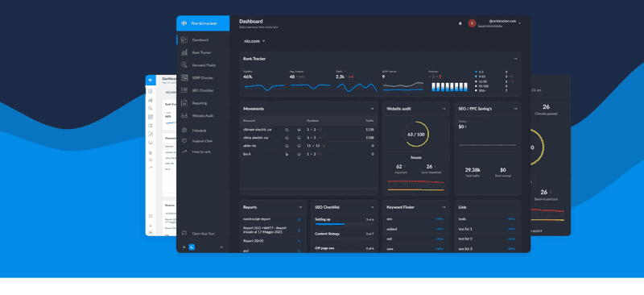Click the 1-3 positions legend entry
Screen dimensions: 644x295
[480, 72]
